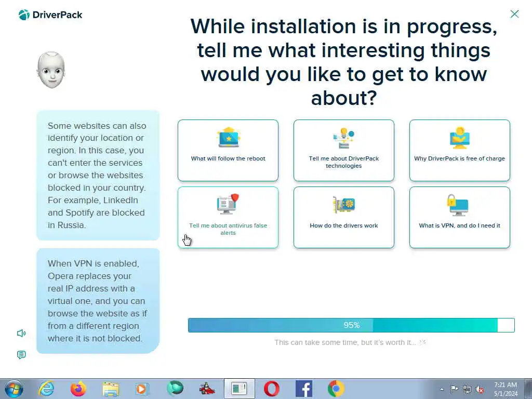Screen dimensions: 532x399
Task: Open "Tell me about DriverPack technologies" card
Action: pos(344,150)
